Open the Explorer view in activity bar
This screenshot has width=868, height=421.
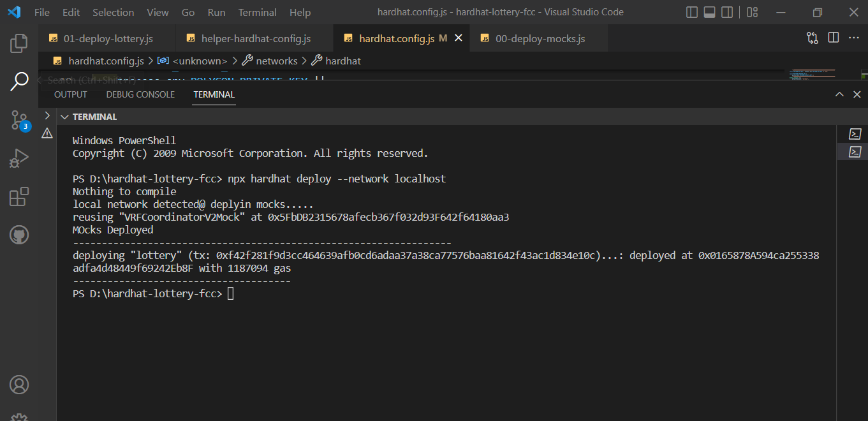(x=19, y=43)
